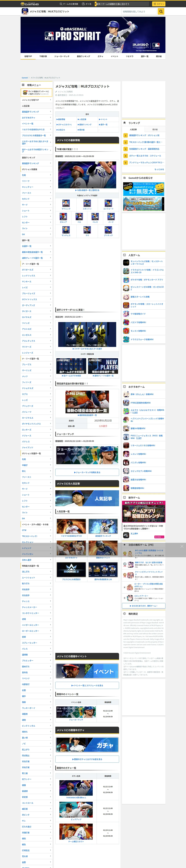Expand the レッドソックス sidebar row arrow
The image size is (186, 868).
pyautogui.click(x=51, y=276)
